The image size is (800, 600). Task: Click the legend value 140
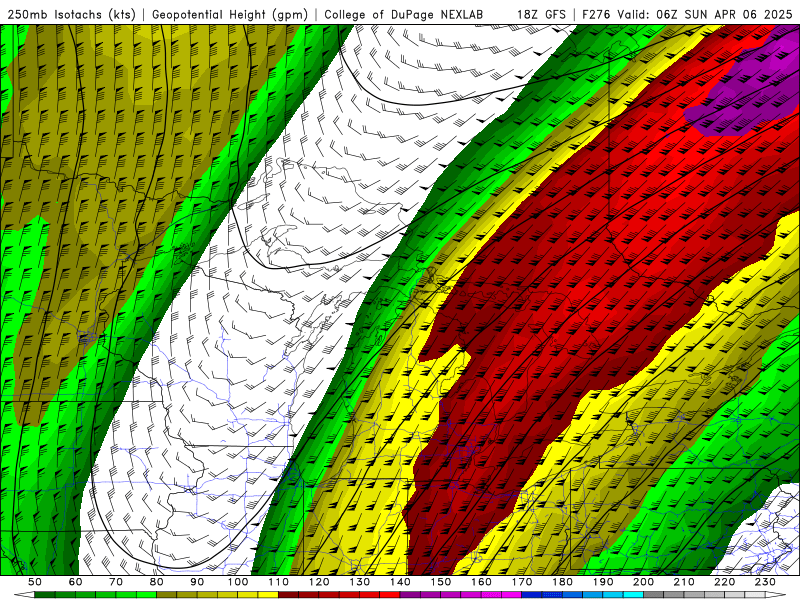[x=400, y=582]
